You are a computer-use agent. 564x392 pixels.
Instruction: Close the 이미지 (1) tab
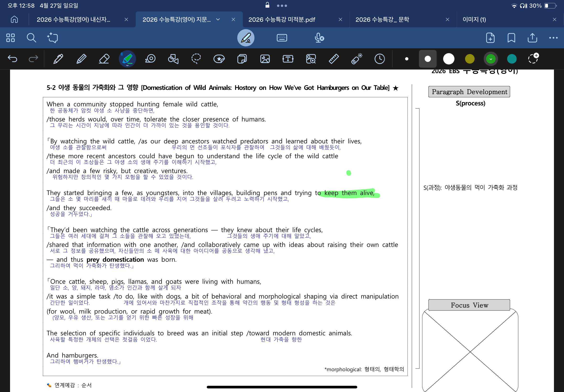554,19
